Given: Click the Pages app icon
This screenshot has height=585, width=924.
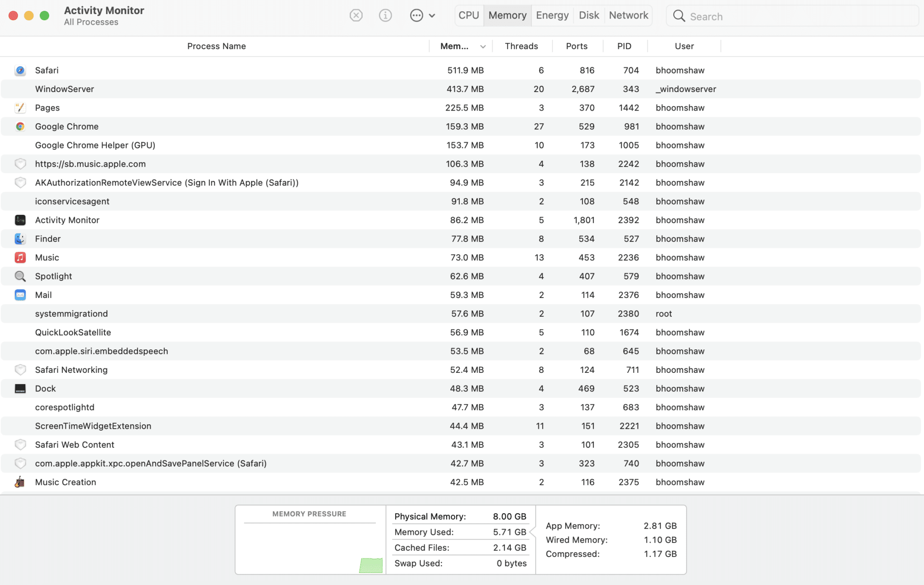Looking at the screenshot, I should pyautogui.click(x=20, y=108).
